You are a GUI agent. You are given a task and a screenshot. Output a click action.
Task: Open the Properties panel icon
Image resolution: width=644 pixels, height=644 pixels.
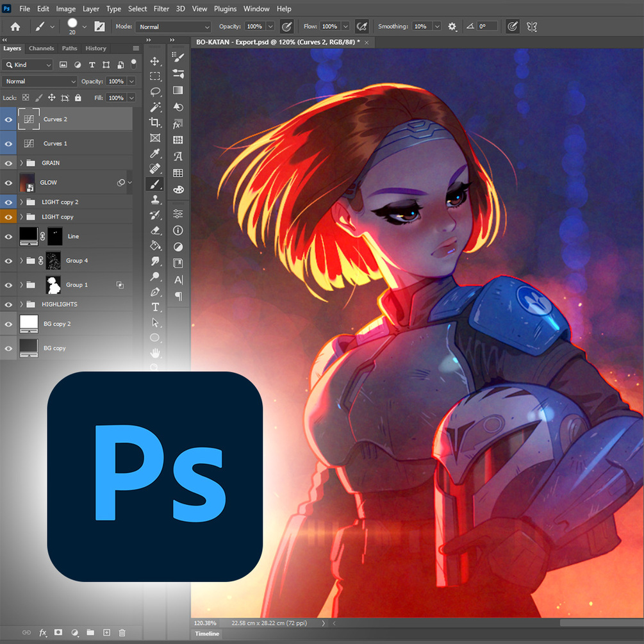point(178,213)
